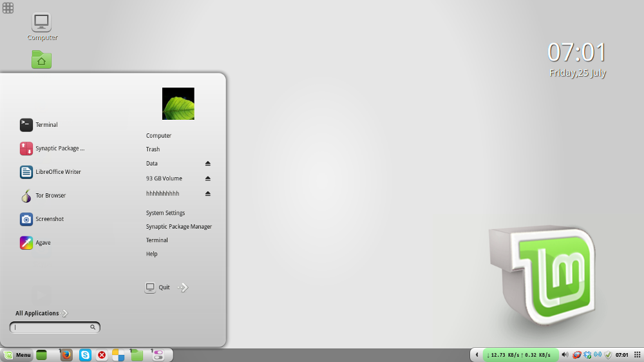Open the volume control

[565, 355]
